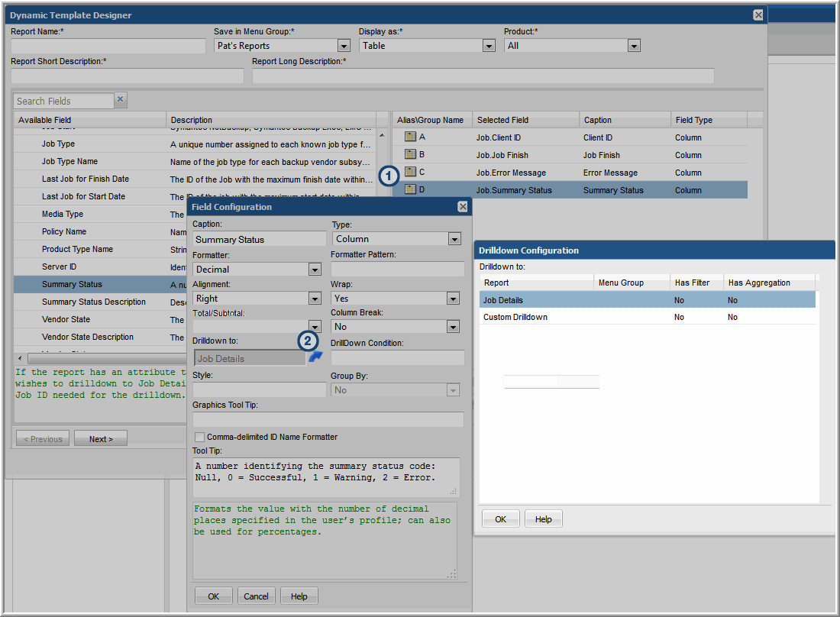
Task: Expand the Alignment dropdown set to Right
Action: [x=315, y=299]
